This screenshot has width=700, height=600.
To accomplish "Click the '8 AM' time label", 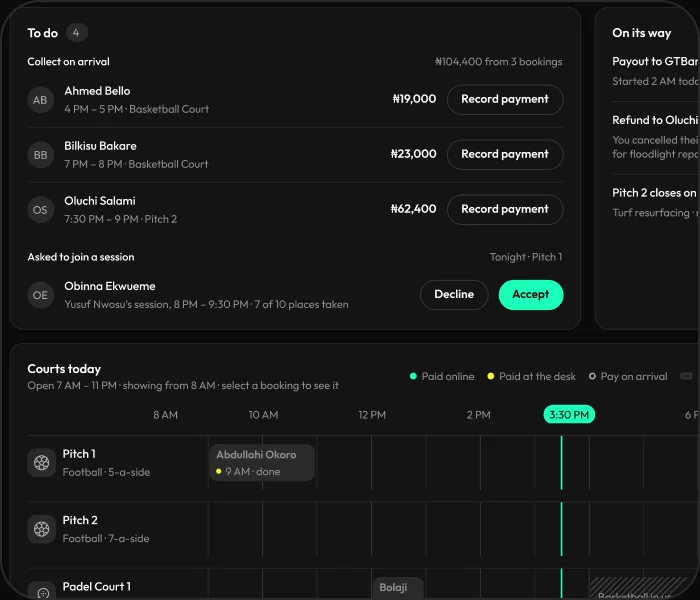I will [165, 415].
